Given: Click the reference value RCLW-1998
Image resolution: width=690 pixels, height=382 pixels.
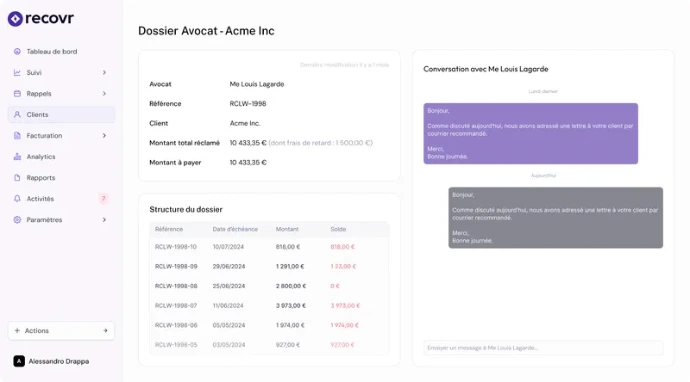Looking at the screenshot, I should pyautogui.click(x=248, y=104).
